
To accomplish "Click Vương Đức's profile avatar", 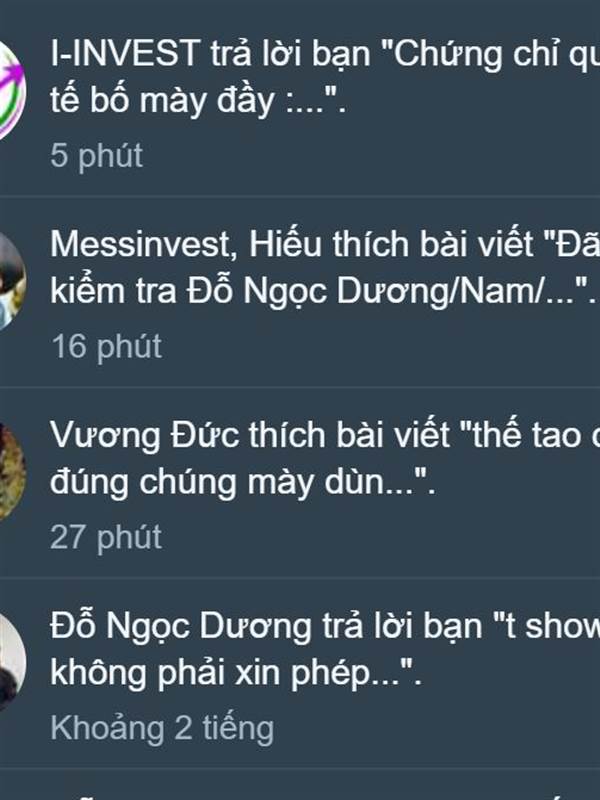I will click(10, 472).
